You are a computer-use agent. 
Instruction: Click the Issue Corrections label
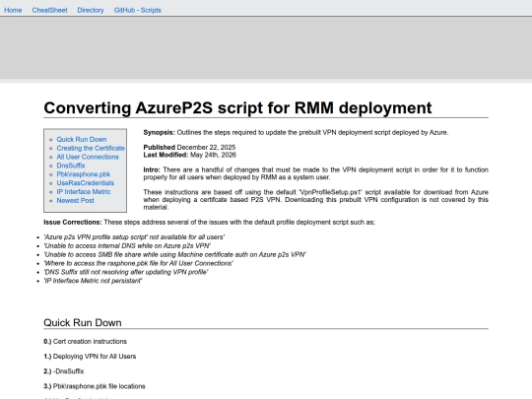[73, 223]
